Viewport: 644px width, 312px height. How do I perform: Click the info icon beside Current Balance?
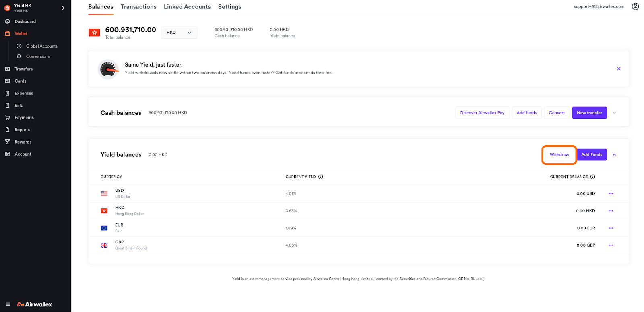592,177
